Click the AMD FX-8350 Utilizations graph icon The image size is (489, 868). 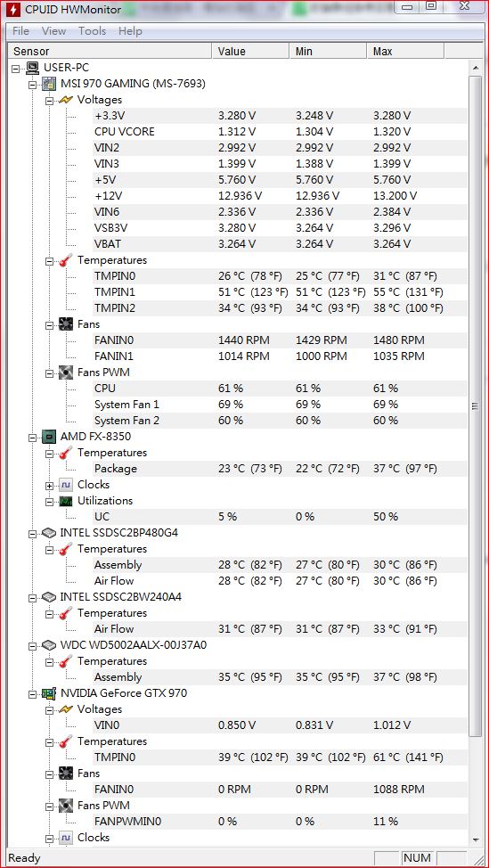[67, 501]
